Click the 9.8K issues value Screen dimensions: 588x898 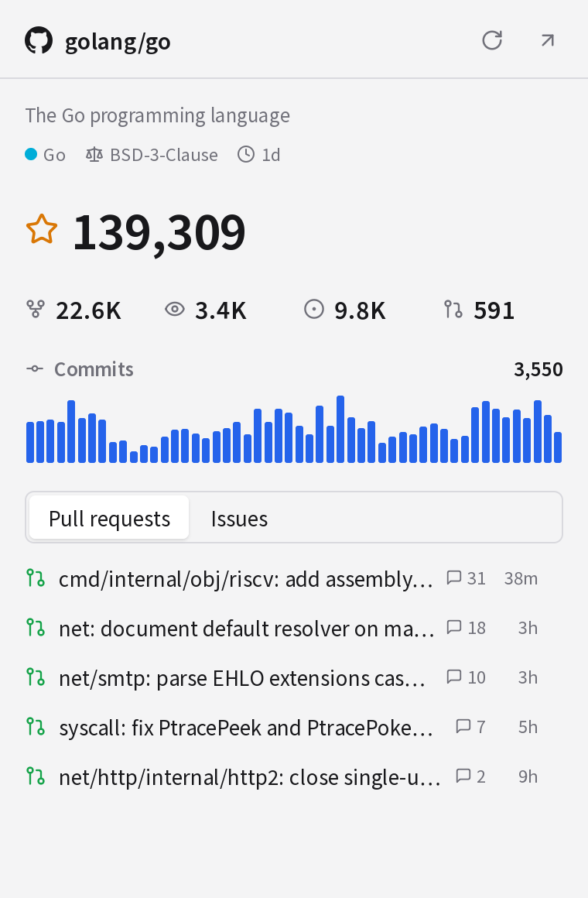(360, 310)
